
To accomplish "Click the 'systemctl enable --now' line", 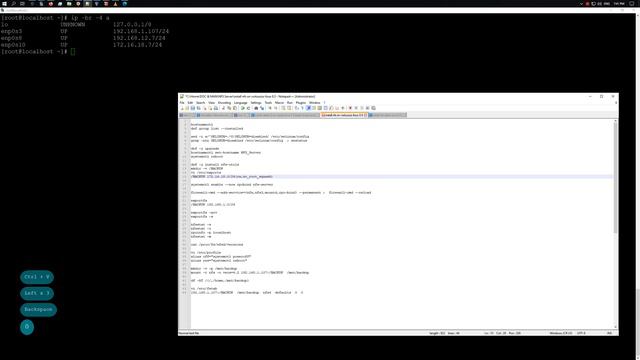I will pyautogui.click(x=232, y=184).
